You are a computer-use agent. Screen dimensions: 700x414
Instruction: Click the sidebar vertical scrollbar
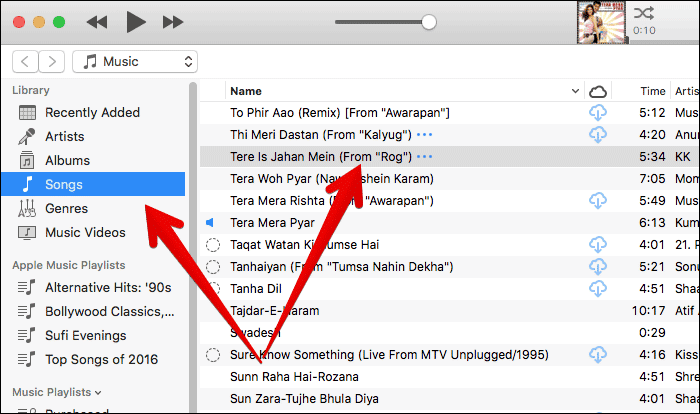pyautogui.click(x=193, y=247)
